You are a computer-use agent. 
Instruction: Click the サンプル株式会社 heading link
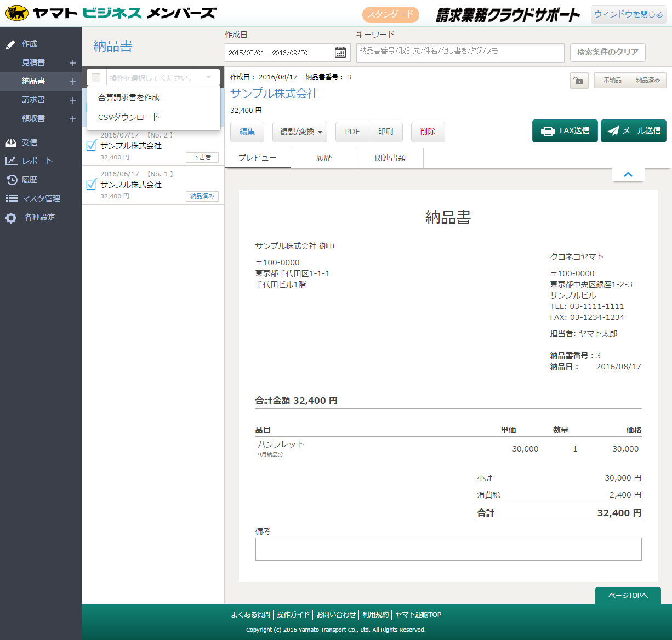[x=274, y=94]
